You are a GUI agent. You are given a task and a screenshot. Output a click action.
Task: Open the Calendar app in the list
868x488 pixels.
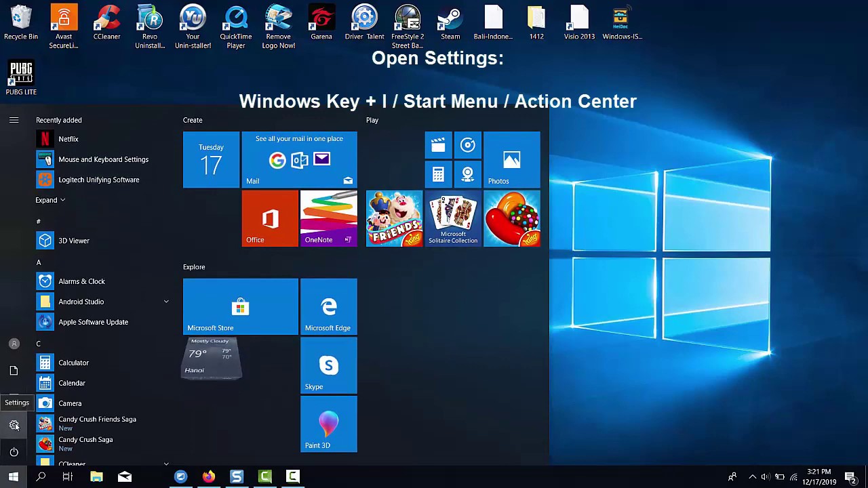click(x=102, y=383)
